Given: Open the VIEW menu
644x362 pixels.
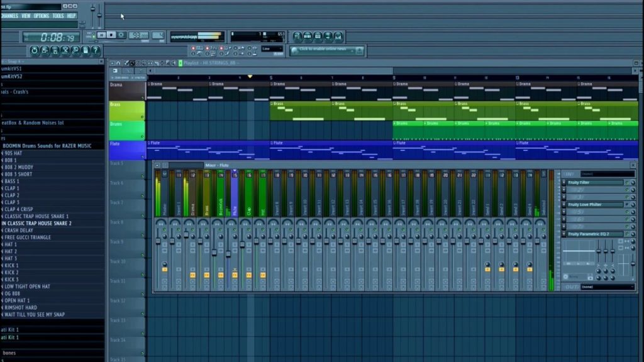Looking at the screenshot, I should pos(26,16).
